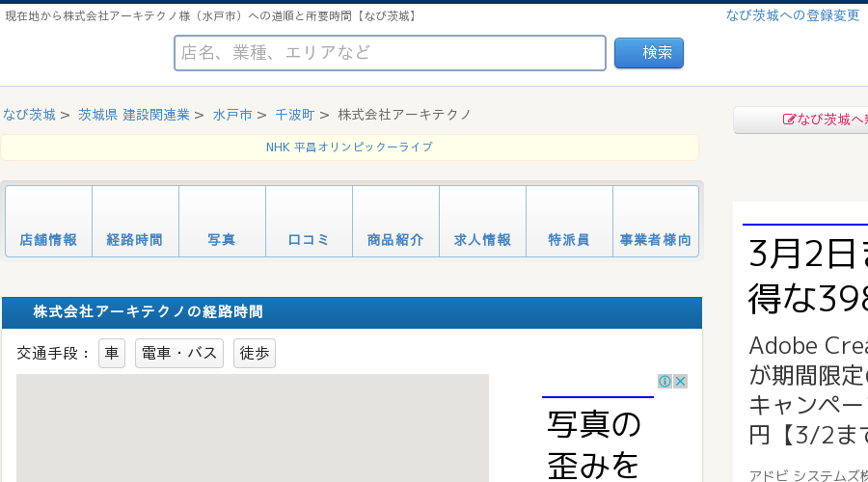Choose 車 as the transport method
868x482 pixels.
pyautogui.click(x=112, y=353)
